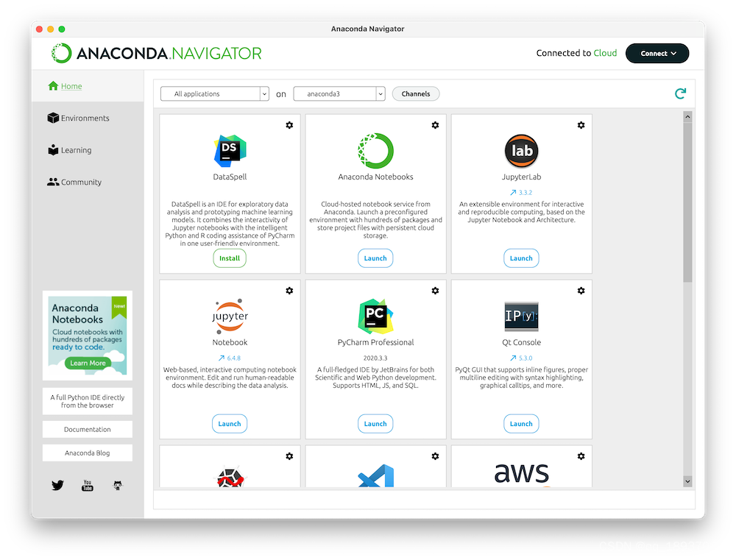Image resolution: width=736 pixels, height=560 pixels.
Task: Launch JupyterLab
Action: point(521,258)
